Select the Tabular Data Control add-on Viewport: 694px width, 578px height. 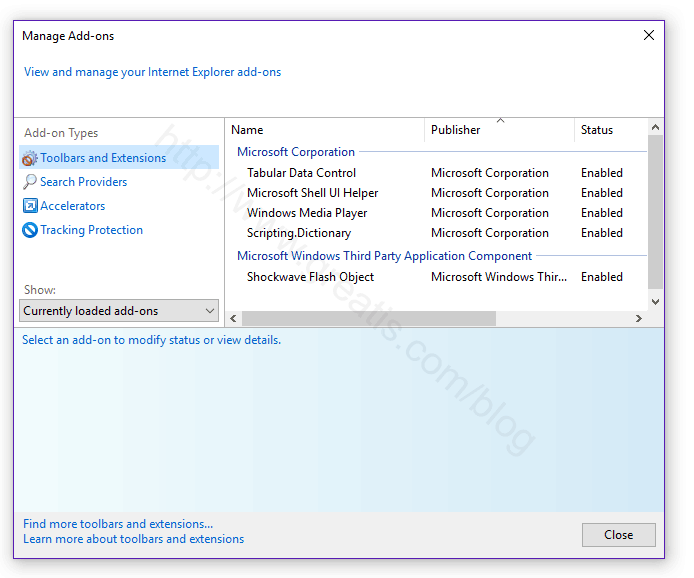tap(301, 173)
